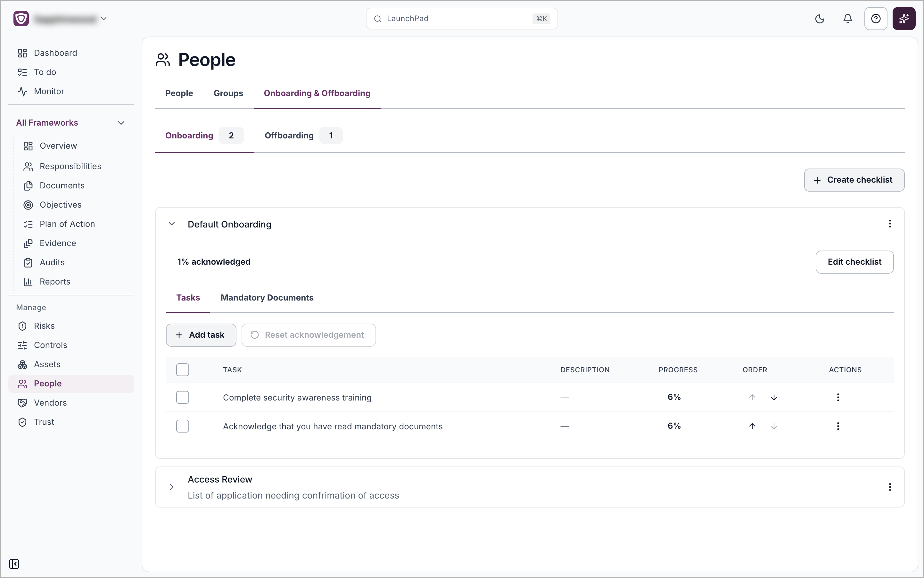Open Controls in sidebar

tap(71, 345)
